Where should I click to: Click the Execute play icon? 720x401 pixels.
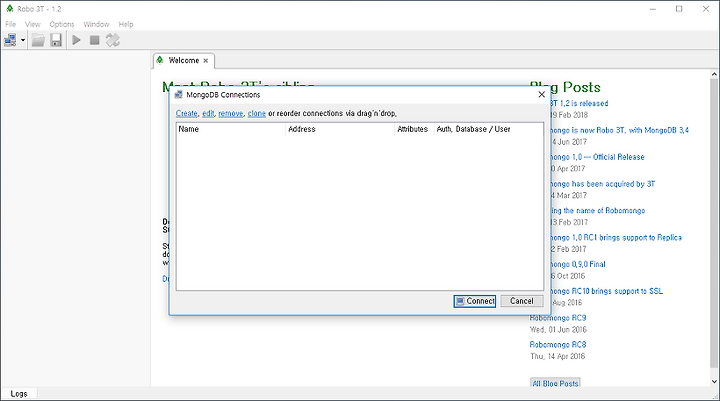point(77,40)
